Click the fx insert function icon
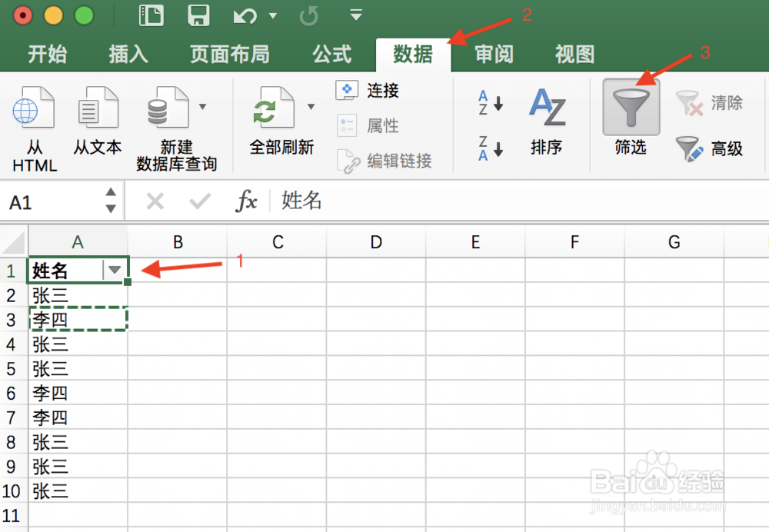769x532 pixels. pos(246,201)
